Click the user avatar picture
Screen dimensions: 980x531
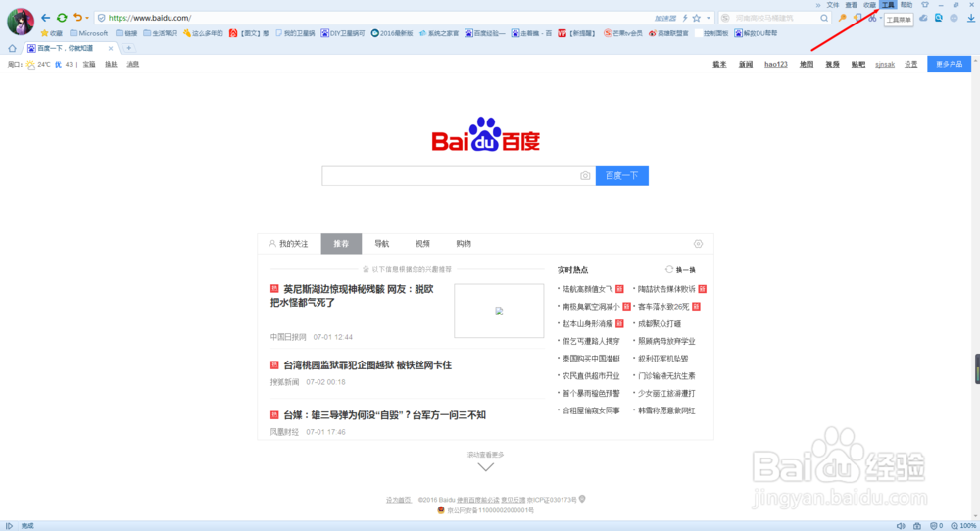tap(20, 22)
